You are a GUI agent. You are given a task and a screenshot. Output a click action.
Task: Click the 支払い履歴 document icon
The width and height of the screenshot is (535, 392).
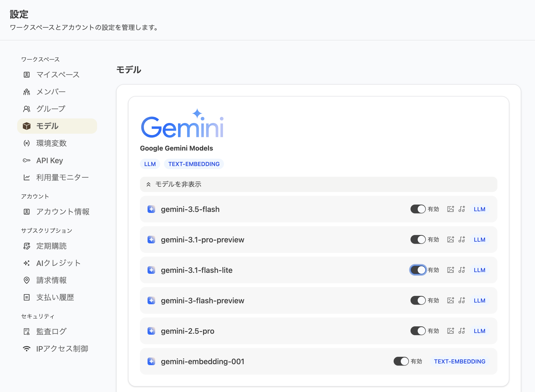[x=27, y=297]
